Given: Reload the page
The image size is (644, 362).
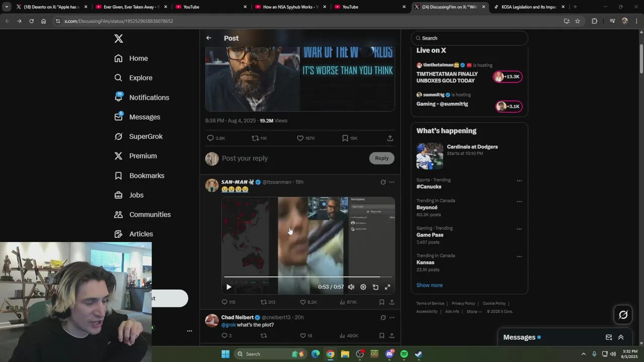Looking at the screenshot, I should tap(31, 21).
